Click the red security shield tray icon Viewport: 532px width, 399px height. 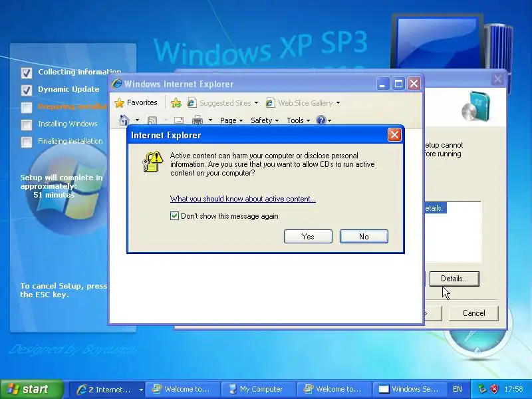point(494,389)
